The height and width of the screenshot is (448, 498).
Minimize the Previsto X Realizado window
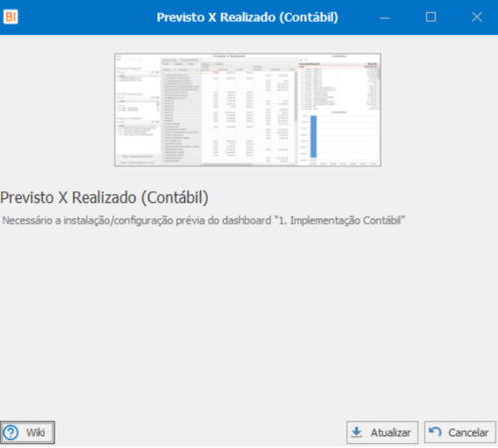[x=384, y=17]
